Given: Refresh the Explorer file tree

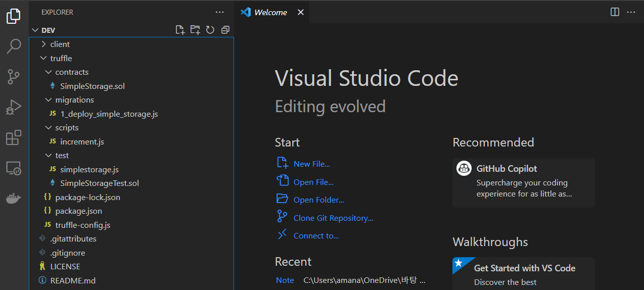Looking at the screenshot, I should coord(210,30).
